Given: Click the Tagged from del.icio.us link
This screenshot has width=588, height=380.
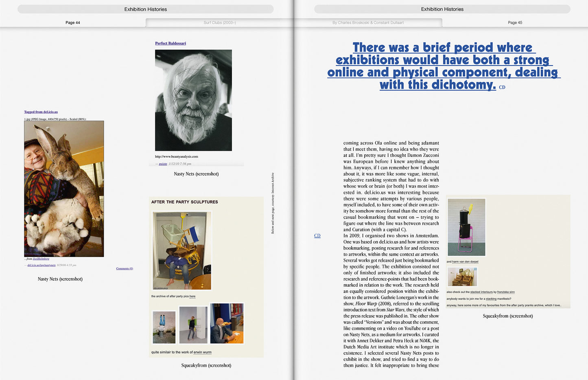Looking at the screenshot, I should click(41, 112).
